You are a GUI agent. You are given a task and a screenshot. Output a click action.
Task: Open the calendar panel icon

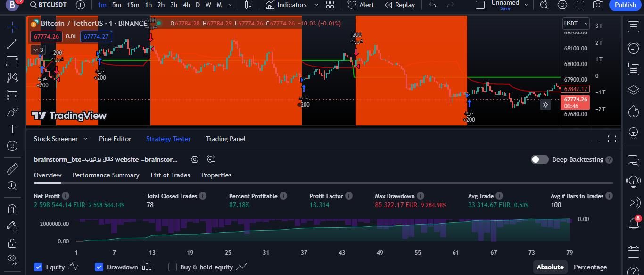(x=633, y=251)
